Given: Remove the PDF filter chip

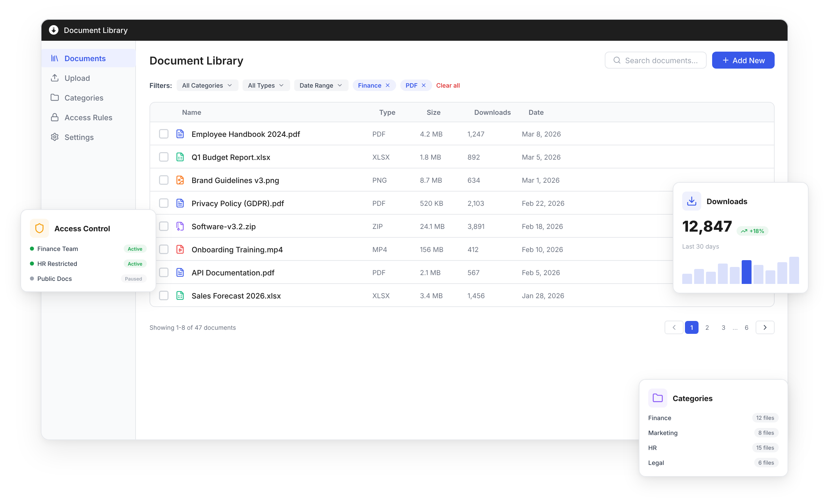Looking at the screenshot, I should (424, 85).
